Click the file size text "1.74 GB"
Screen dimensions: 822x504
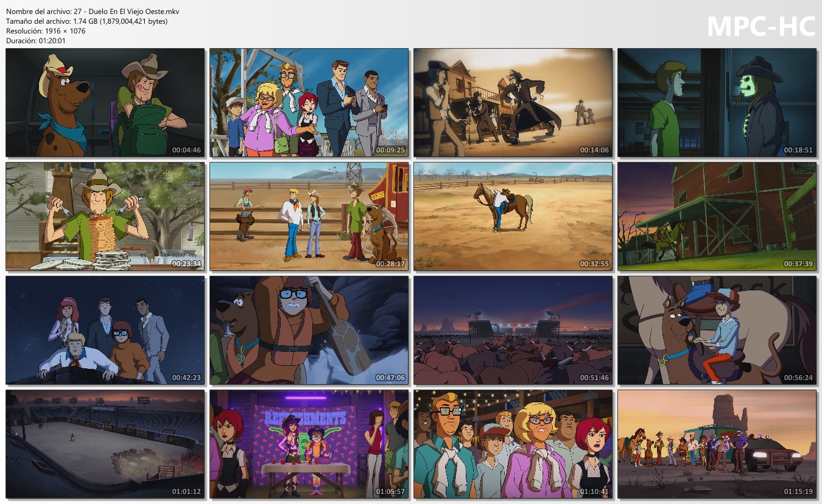(88, 21)
